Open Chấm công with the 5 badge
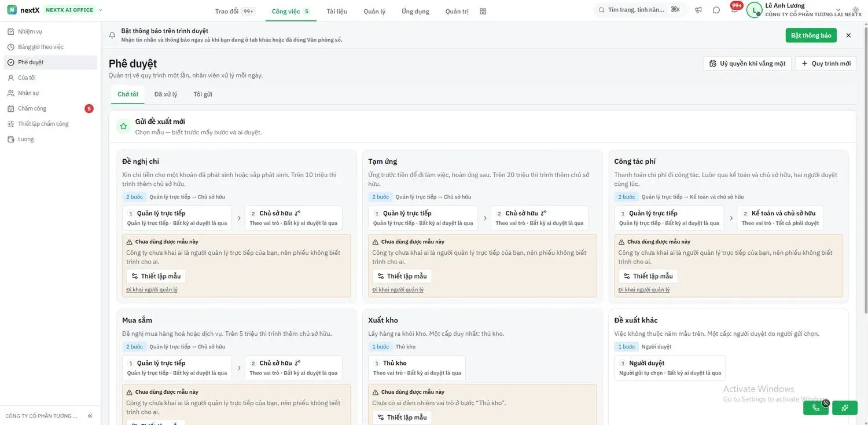 coord(50,108)
